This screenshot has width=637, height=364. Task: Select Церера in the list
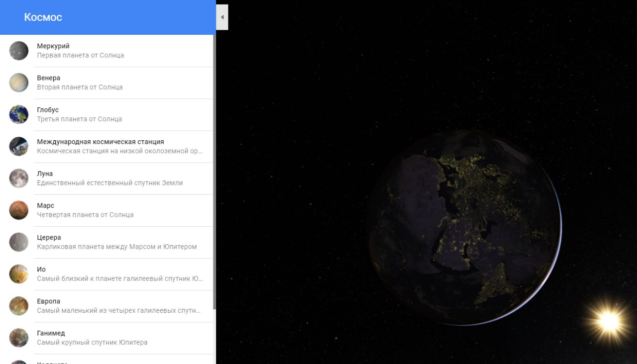[x=106, y=242]
